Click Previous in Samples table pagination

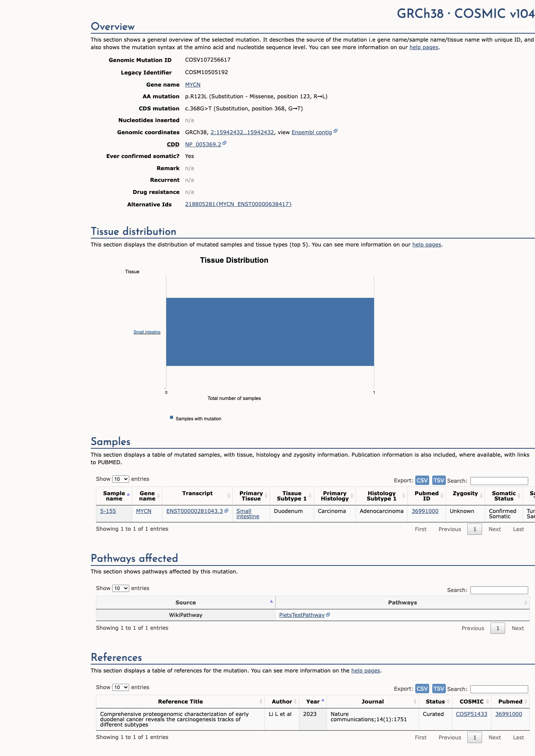(450, 529)
